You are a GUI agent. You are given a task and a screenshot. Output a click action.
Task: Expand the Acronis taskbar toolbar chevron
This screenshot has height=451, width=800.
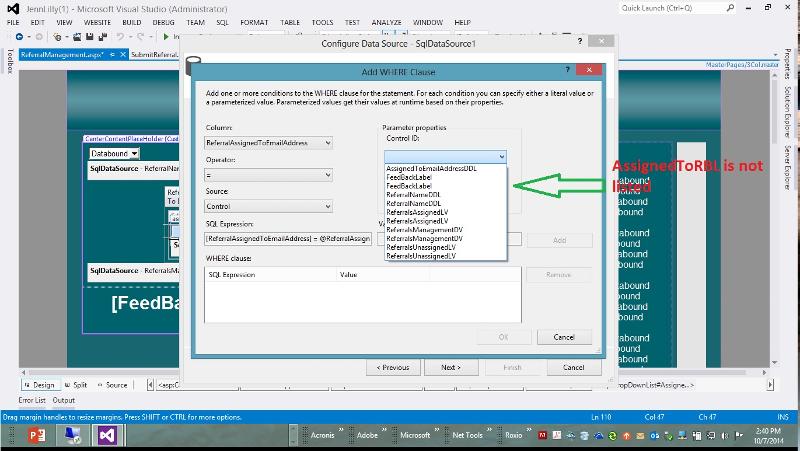[341, 431]
